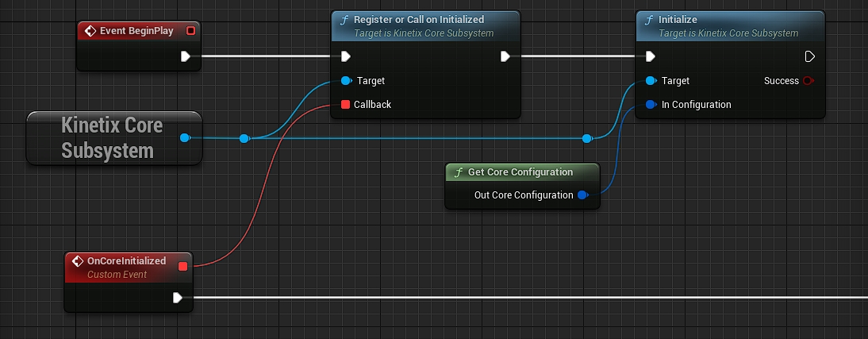Click the Target pin on the Initialize node
The image size is (868, 339).
coord(650,81)
